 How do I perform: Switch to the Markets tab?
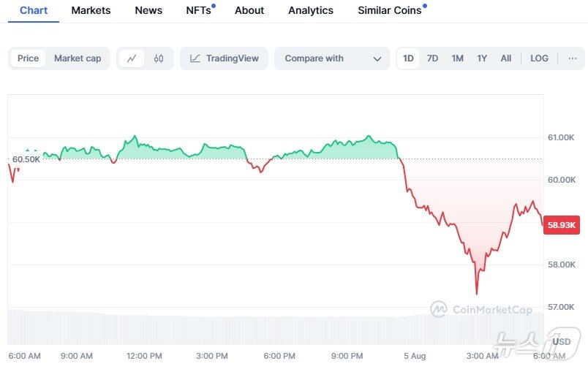pos(91,10)
